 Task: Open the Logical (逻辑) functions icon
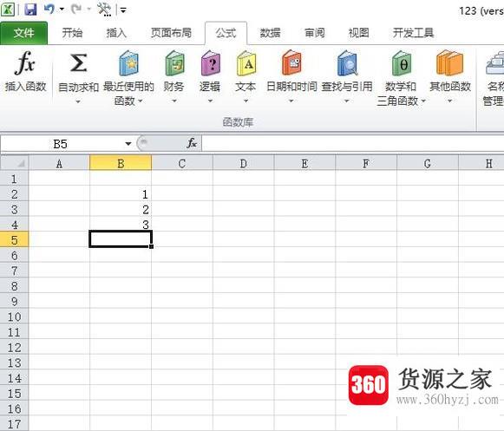[211, 63]
